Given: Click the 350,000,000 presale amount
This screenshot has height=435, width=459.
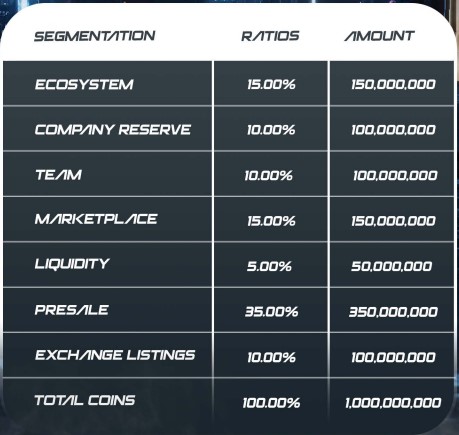Looking at the screenshot, I should click(x=393, y=312).
